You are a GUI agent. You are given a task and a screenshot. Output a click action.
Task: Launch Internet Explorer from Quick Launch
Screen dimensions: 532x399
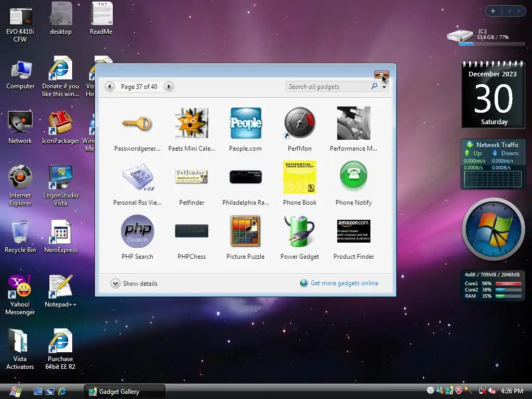62,392
